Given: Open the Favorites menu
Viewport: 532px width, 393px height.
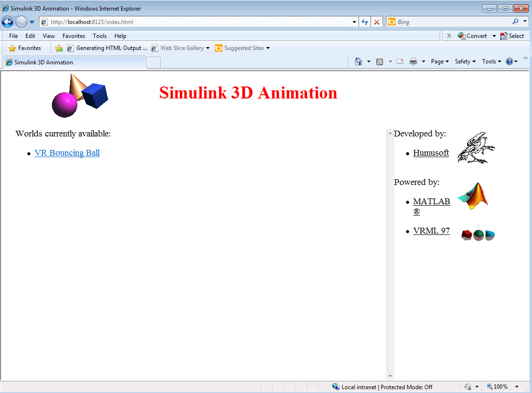Looking at the screenshot, I should (x=74, y=36).
